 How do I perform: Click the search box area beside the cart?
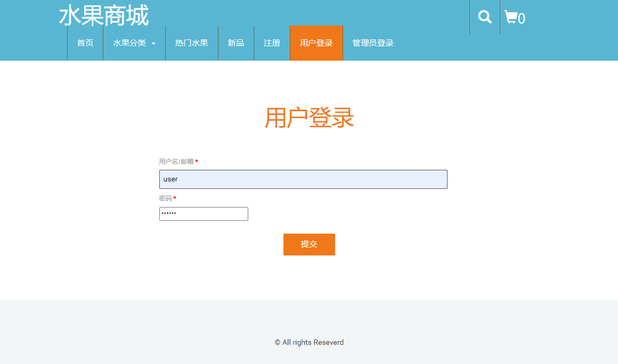pyautogui.click(x=484, y=16)
